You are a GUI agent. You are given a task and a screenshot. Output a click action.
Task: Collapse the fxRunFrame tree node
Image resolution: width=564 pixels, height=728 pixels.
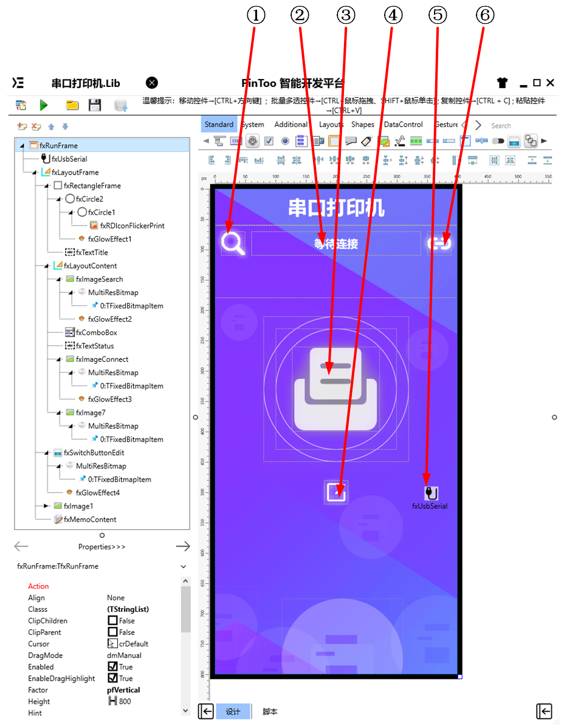(x=22, y=146)
